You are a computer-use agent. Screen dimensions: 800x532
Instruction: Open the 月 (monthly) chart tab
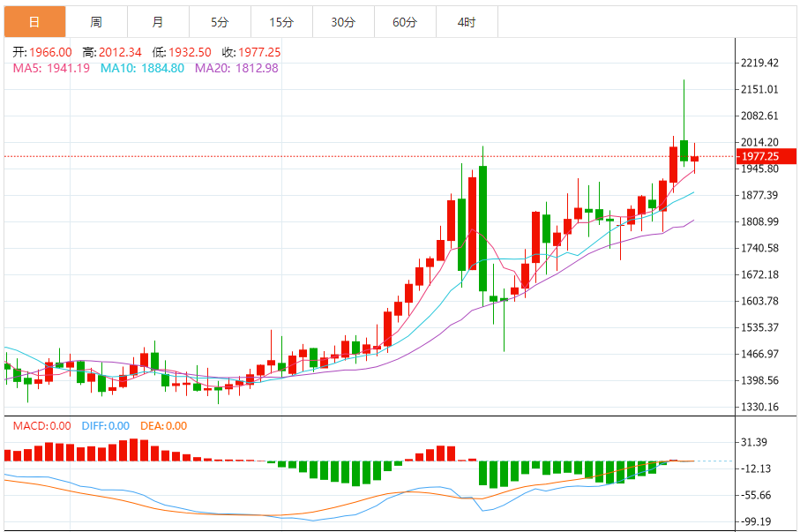pos(157,22)
